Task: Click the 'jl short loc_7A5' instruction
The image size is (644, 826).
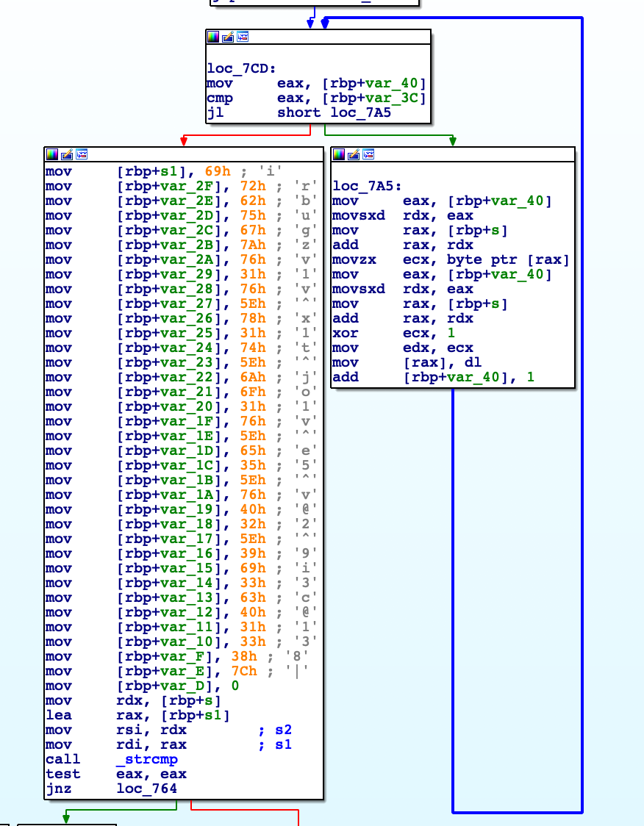Action: [x=298, y=112]
